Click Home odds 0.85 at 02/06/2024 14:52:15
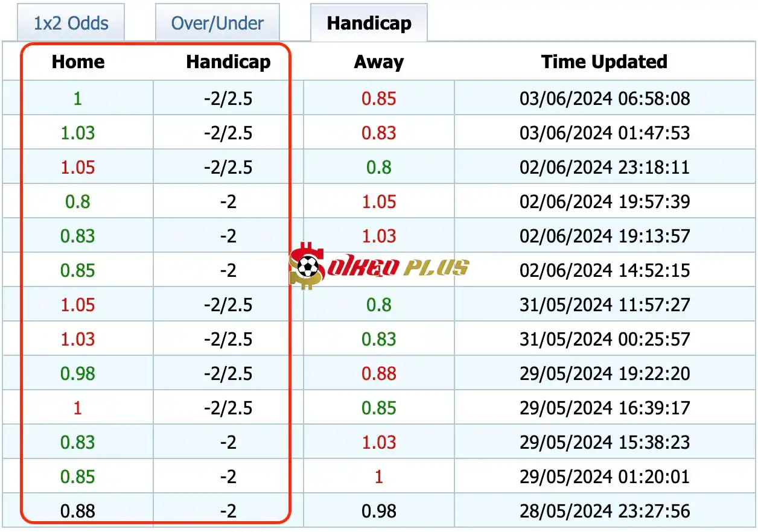 coord(78,270)
